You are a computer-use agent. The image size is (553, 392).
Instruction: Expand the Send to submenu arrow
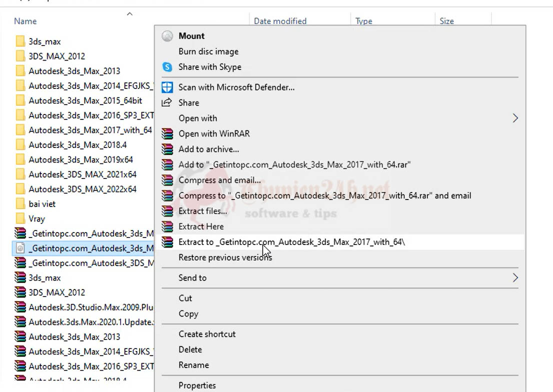(x=515, y=278)
